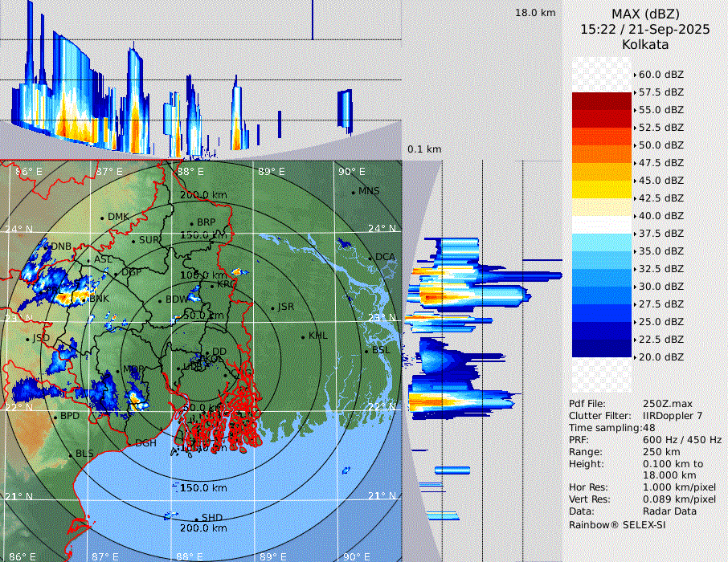Pick the dark blue swatch above 20.0 dBZ
This screenshot has width=728, height=562.
(602, 348)
